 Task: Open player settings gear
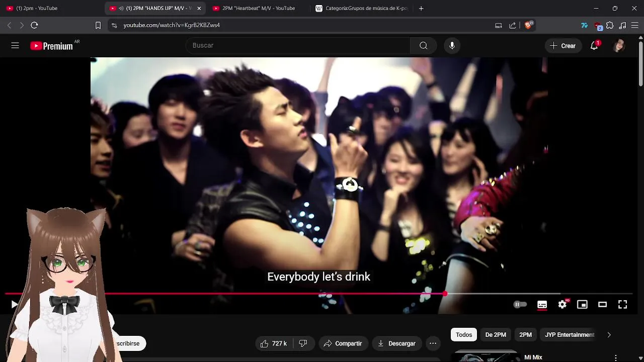[562, 304]
